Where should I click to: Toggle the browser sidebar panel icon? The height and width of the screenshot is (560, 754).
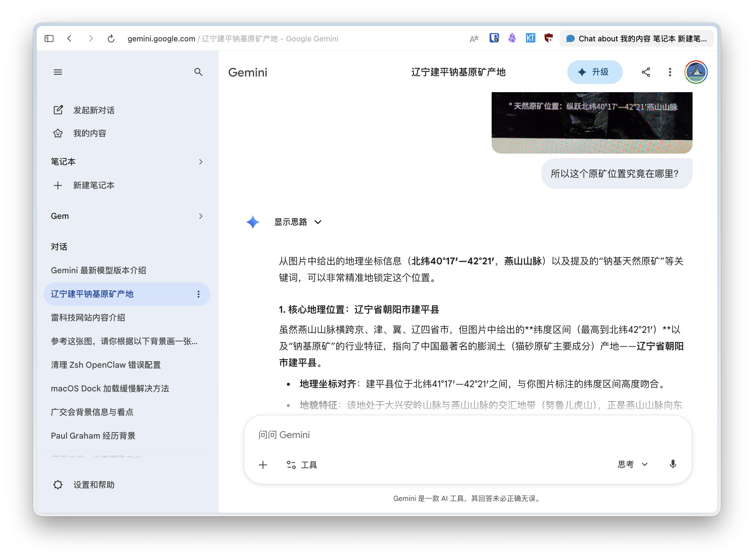click(49, 39)
